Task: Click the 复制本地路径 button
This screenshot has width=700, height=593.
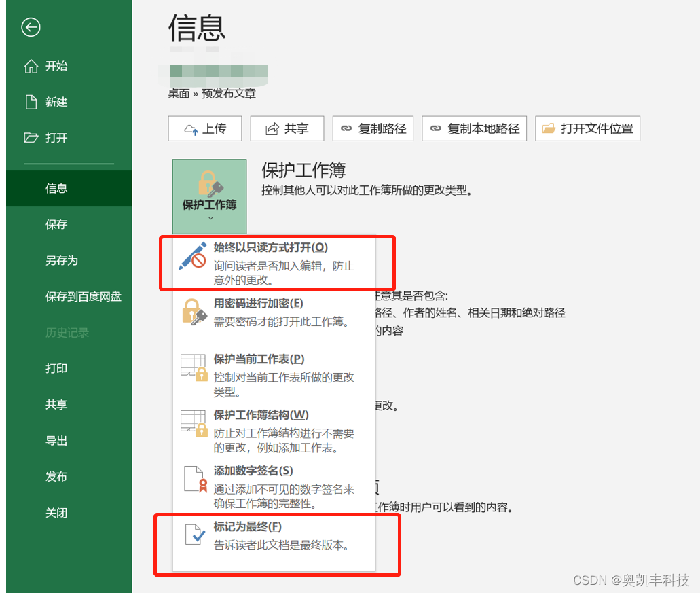Action: 474,128
